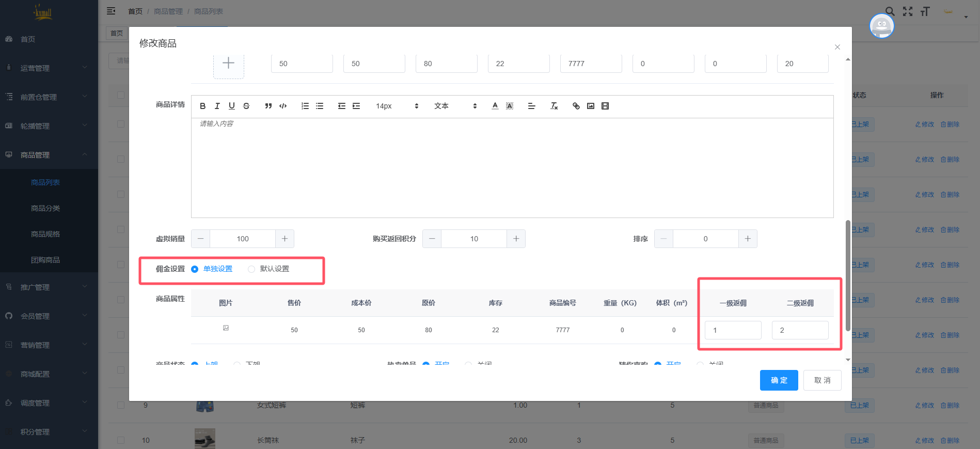Insert an ordered list in the editor
The width and height of the screenshot is (980, 449).
(305, 106)
